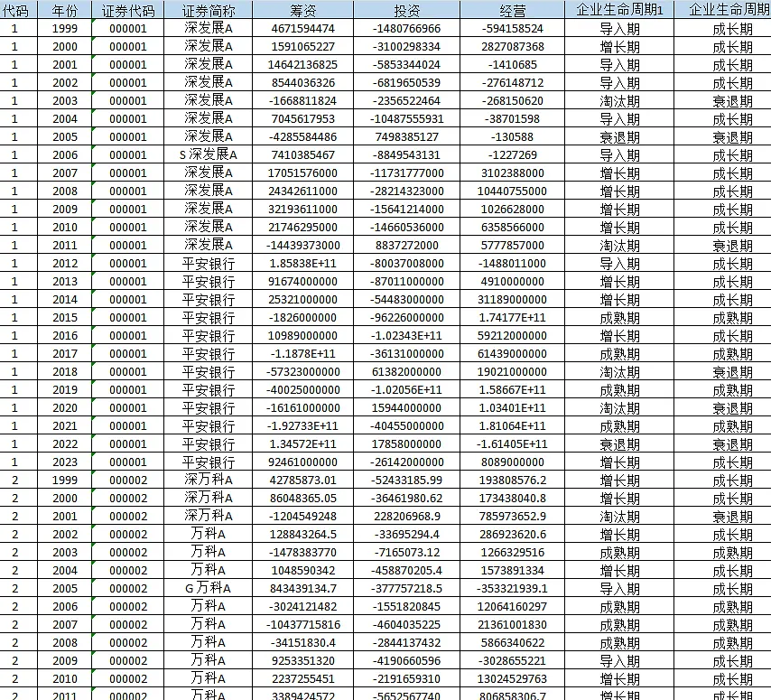Click cell with value 9253351320

pos(303,660)
